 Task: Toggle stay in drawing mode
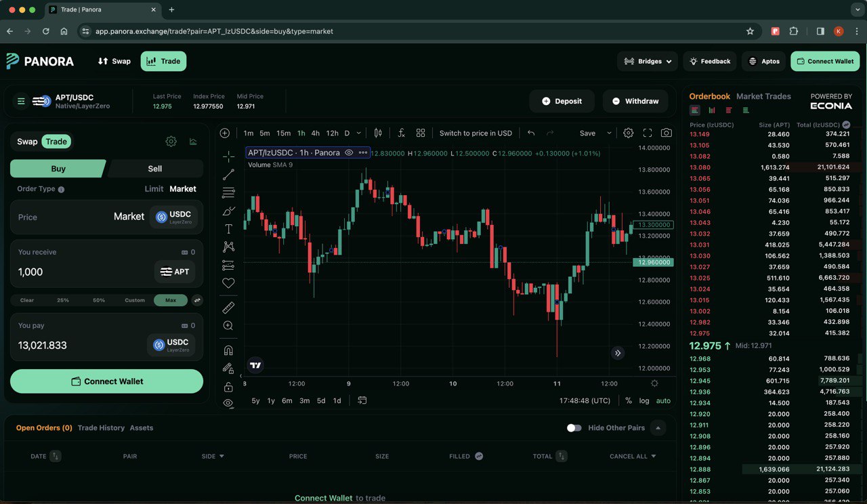(x=228, y=369)
